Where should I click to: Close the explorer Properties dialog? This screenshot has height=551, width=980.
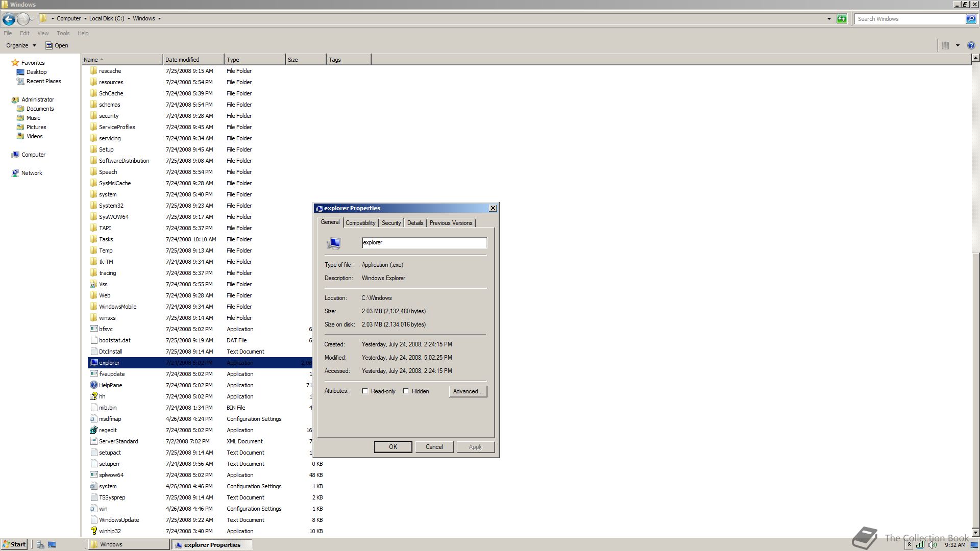pyautogui.click(x=493, y=208)
